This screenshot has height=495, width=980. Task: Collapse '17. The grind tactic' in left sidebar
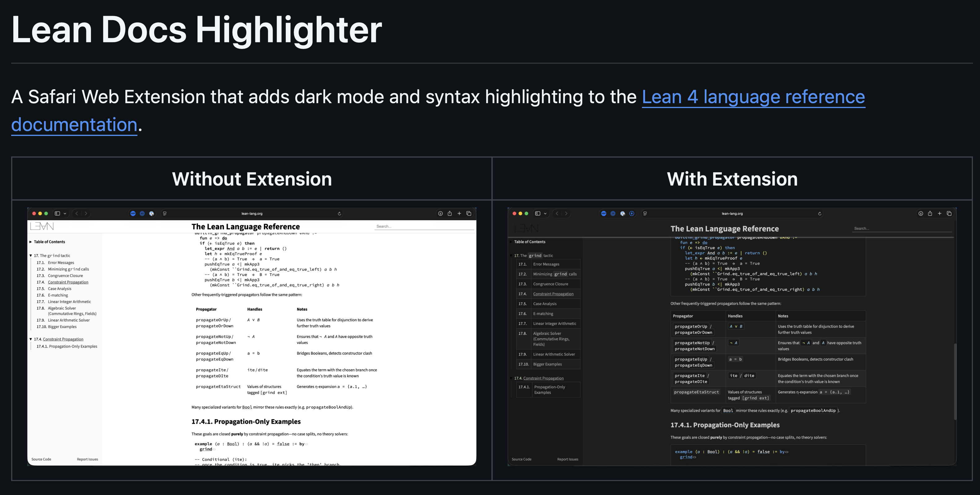point(31,256)
